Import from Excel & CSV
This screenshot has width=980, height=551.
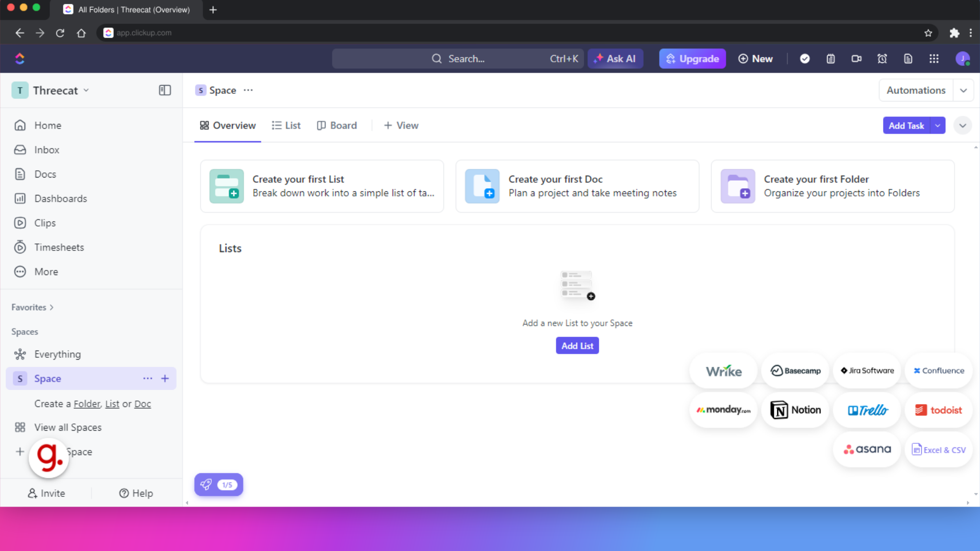coord(939,449)
